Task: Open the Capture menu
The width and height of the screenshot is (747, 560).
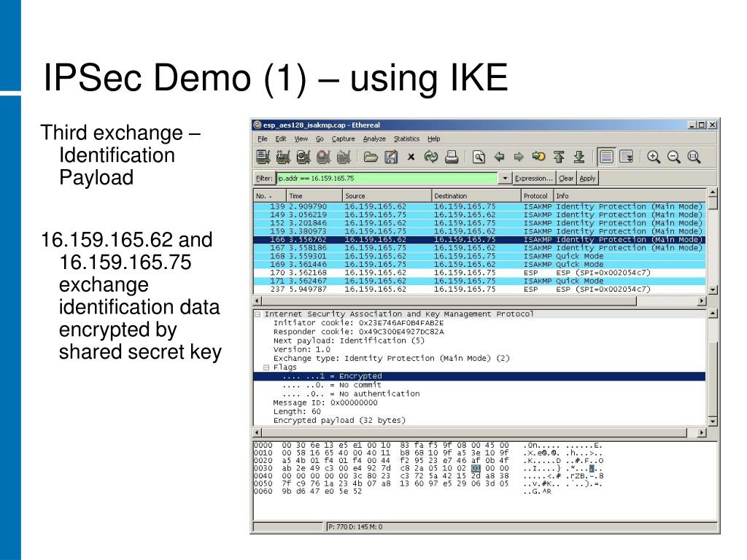Action: pos(343,139)
